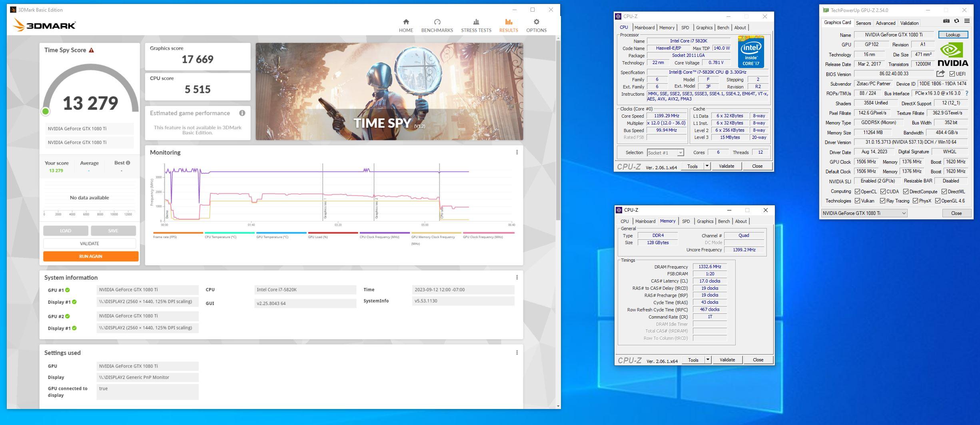This screenshot has width=980, height=425.
Task: Click the SAVE button in 3DMark
Action: point(113,231)
